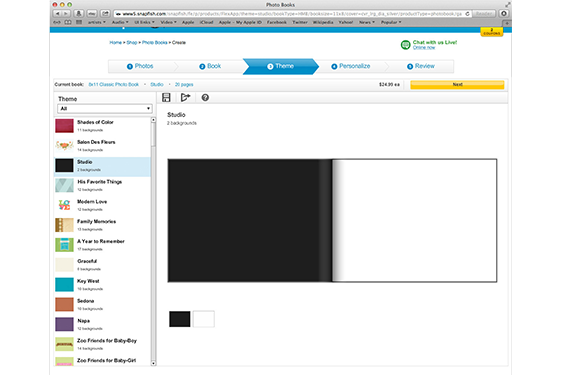This screenshot has height=375, width=566.
Task: Click the Share project arrow icon
Action: point(186,97)
